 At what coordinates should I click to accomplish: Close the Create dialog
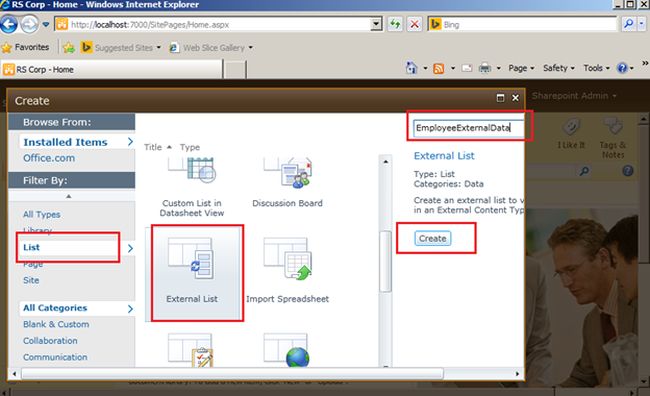tap(515, 98)
